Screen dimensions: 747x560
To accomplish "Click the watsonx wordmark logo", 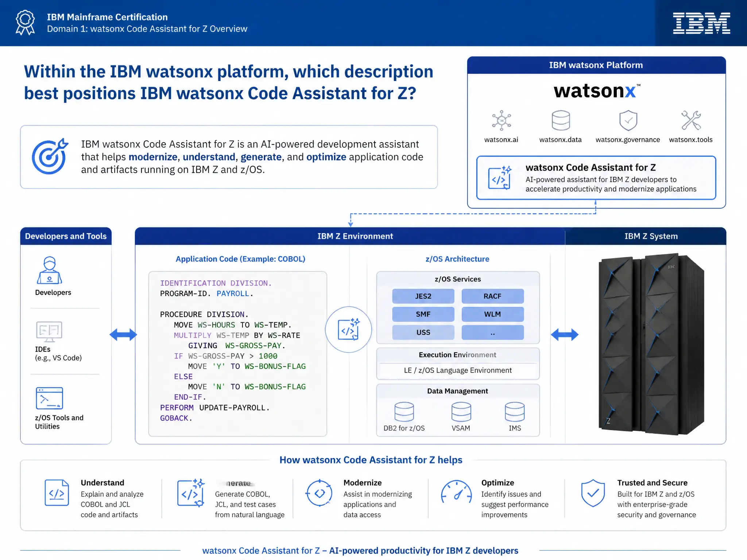I will coord(597,91).
